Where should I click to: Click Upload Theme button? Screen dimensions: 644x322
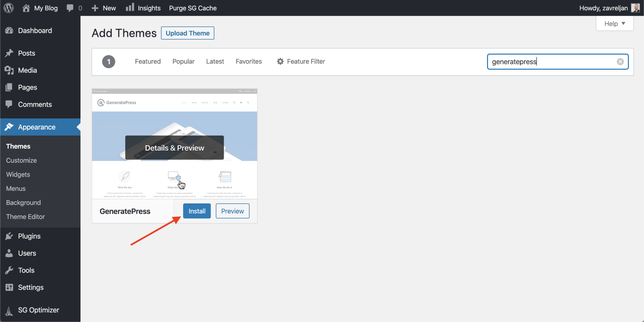point(187,33)
